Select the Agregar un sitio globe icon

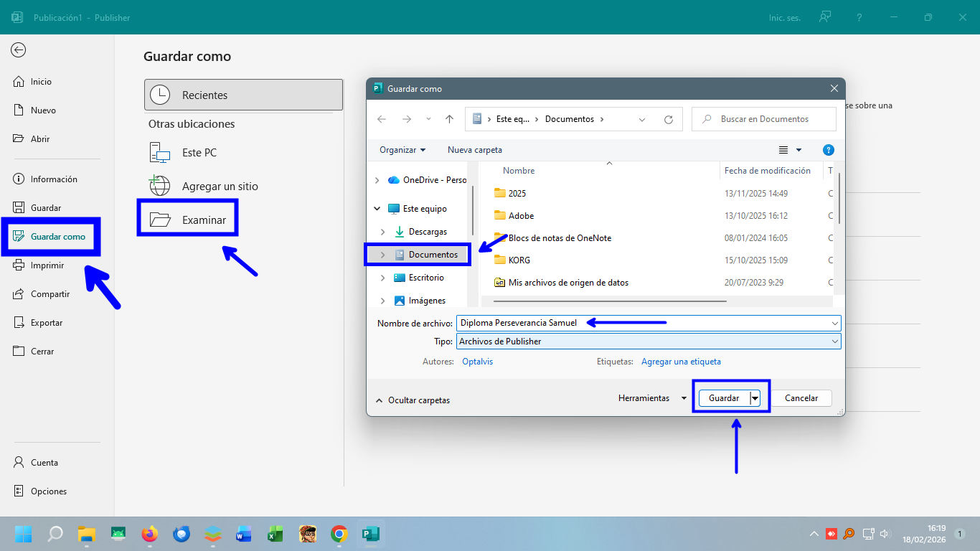click(159, 186)
